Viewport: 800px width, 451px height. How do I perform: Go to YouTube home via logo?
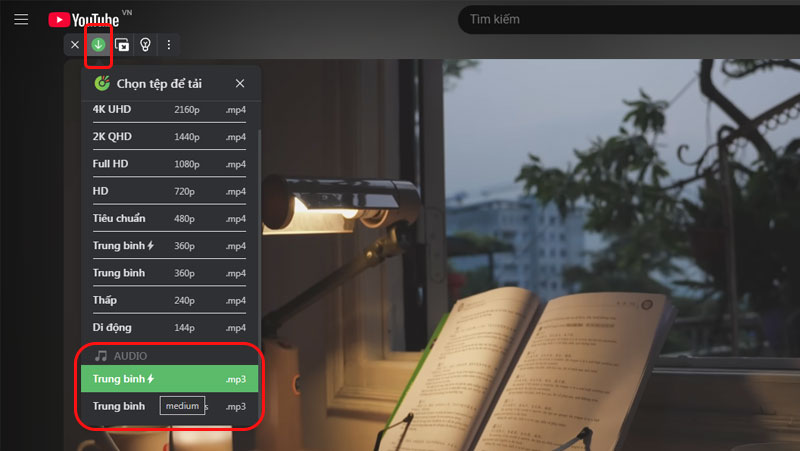[x=84, y=20]
